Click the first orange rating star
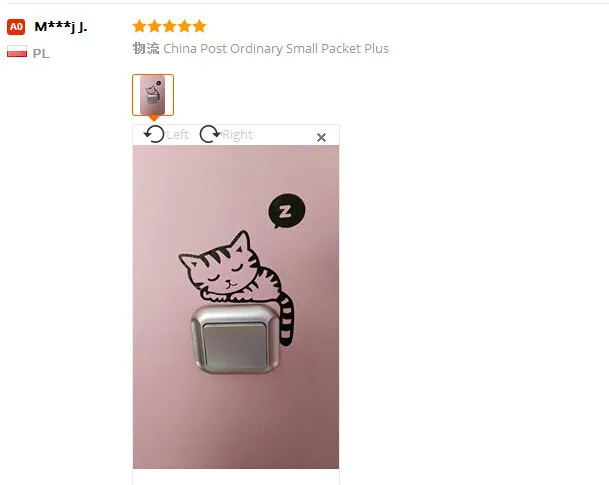This screenshot has width=609, height=485. (139, 26)
